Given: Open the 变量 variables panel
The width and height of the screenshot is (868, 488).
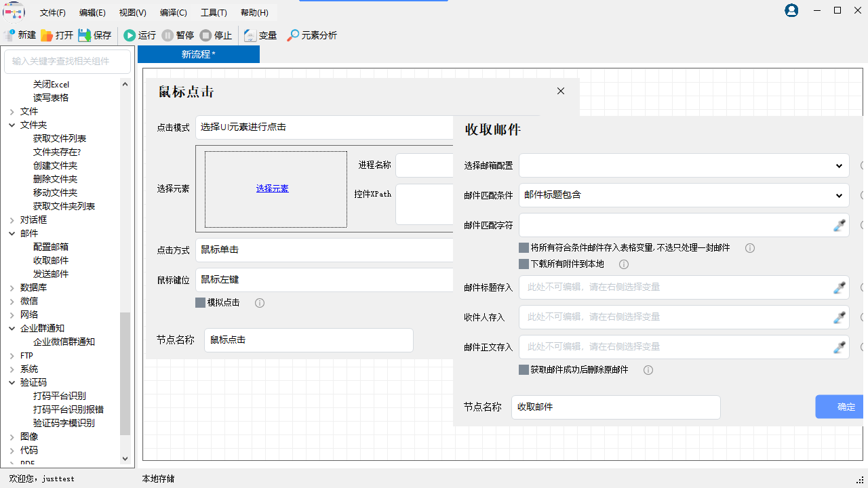Looking at the screenshot, I should 260,35.
